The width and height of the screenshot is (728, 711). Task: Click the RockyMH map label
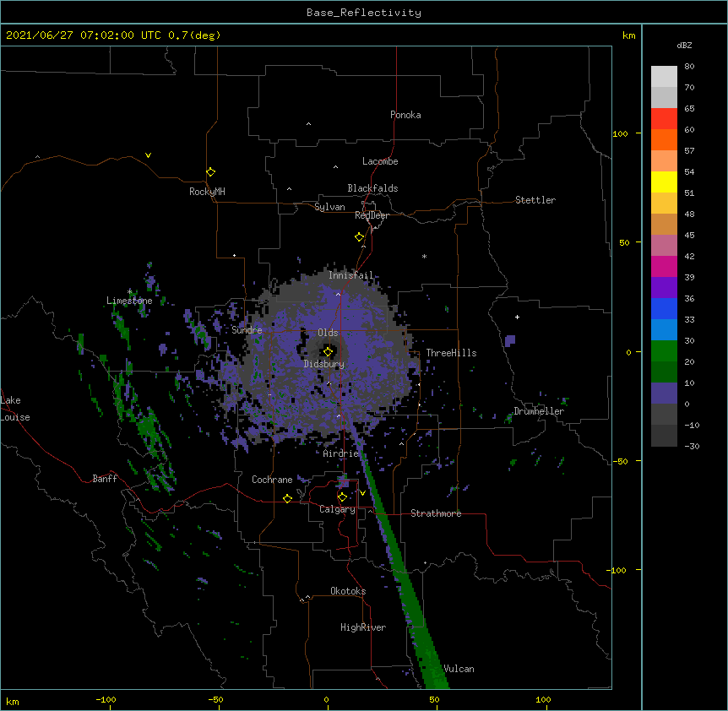coord(207,192)
